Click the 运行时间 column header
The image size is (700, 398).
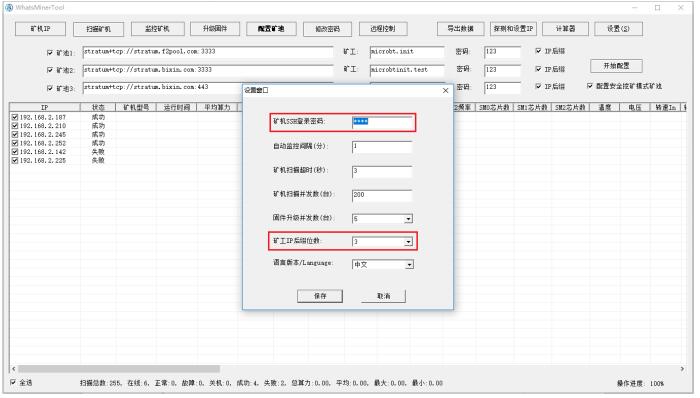click(176, 108)
